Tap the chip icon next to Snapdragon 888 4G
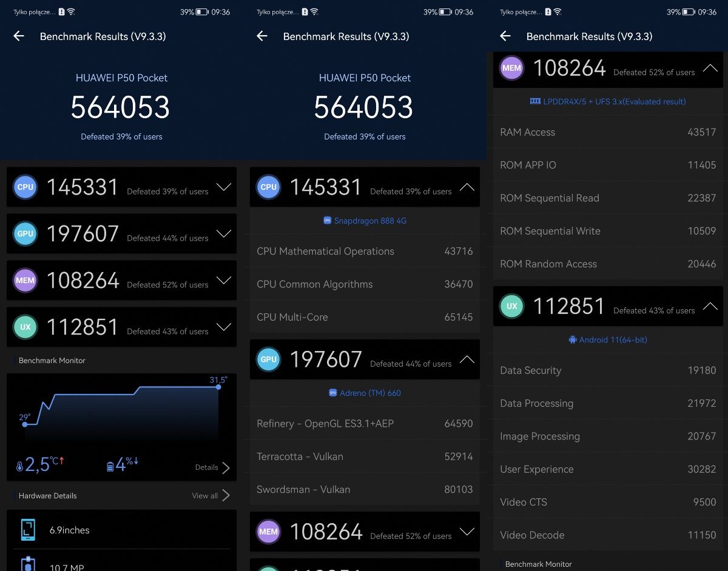This screenshot has width=728, height=571. [328, 221]
